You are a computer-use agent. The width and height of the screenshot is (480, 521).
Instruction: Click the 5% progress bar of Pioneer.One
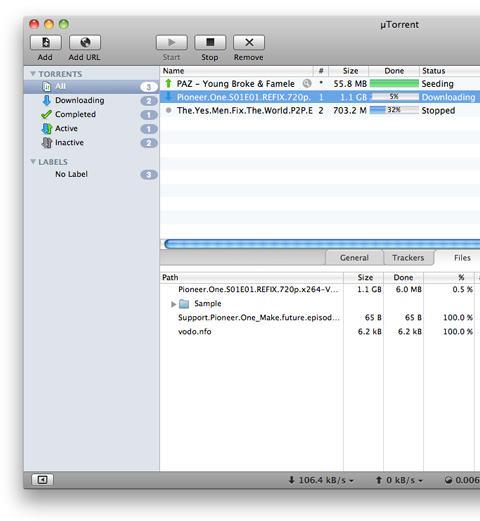coord(394,97)
